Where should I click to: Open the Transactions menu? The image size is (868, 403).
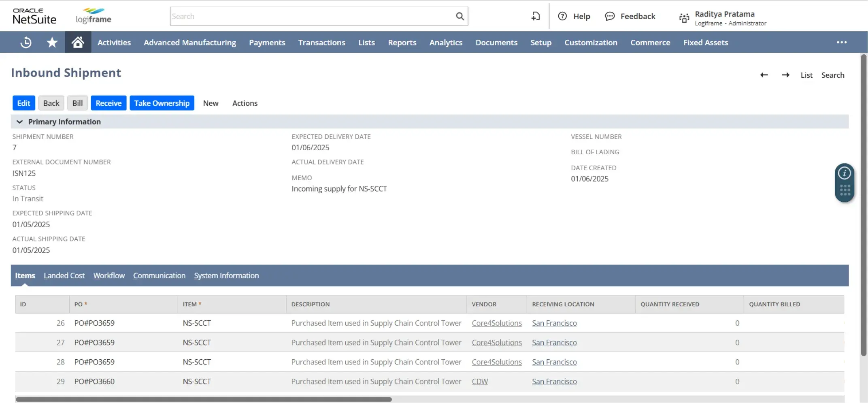(321, 42)
